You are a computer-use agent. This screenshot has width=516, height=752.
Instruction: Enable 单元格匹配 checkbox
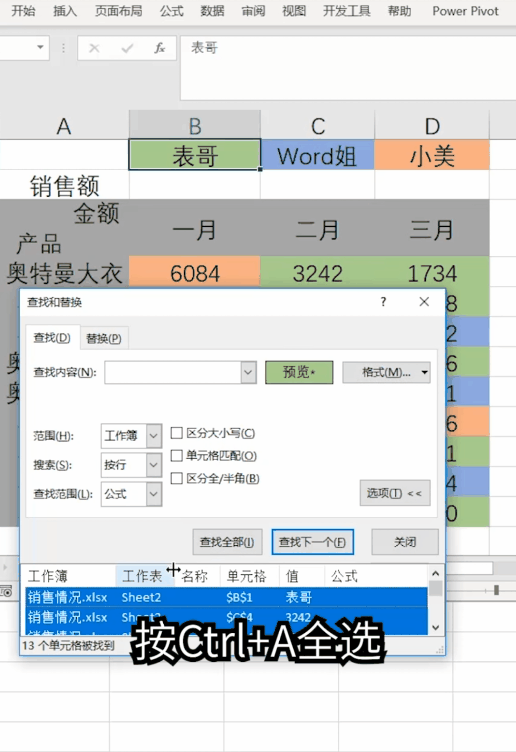click(176, 456)
